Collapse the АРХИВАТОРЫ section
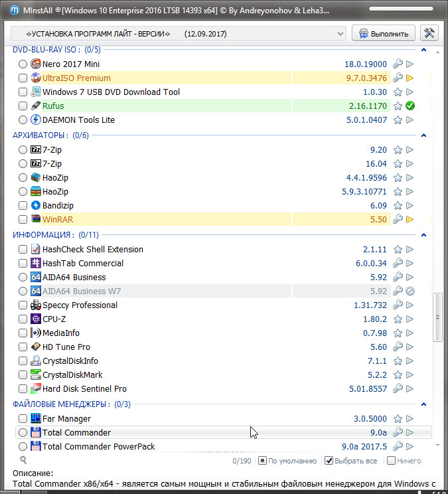 coord(424,135)
